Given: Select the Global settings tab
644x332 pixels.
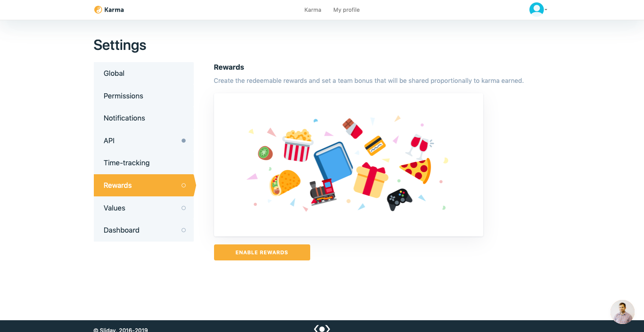Looking at the screenshot, I should coord(144,73).
